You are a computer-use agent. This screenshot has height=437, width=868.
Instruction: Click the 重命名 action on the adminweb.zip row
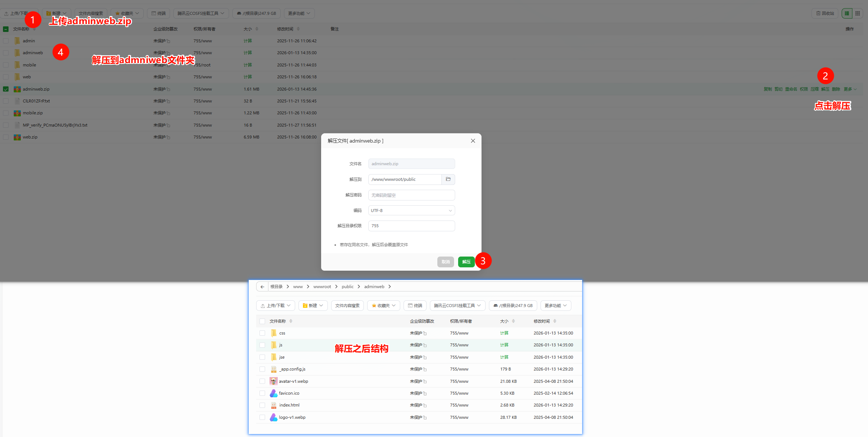791,89
